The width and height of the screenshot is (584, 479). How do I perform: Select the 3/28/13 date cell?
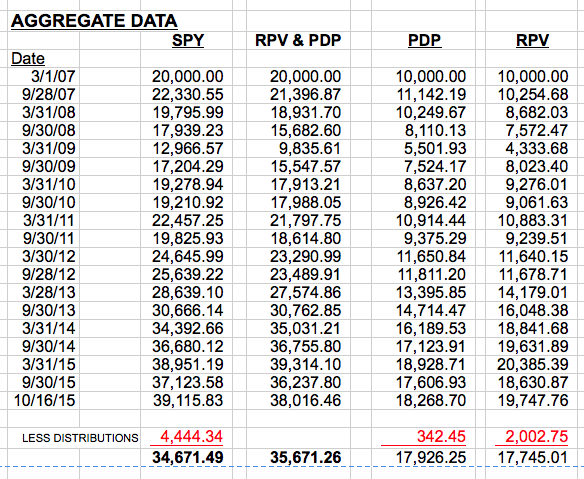[48, 292]
